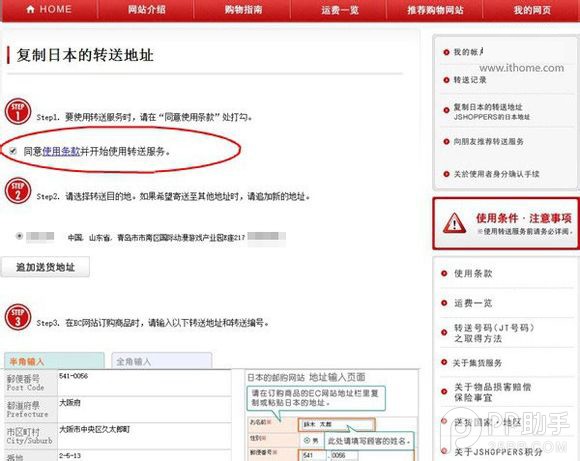Click the 追加送货地址 button
580x461 pixels.
[x=45, y=267]
